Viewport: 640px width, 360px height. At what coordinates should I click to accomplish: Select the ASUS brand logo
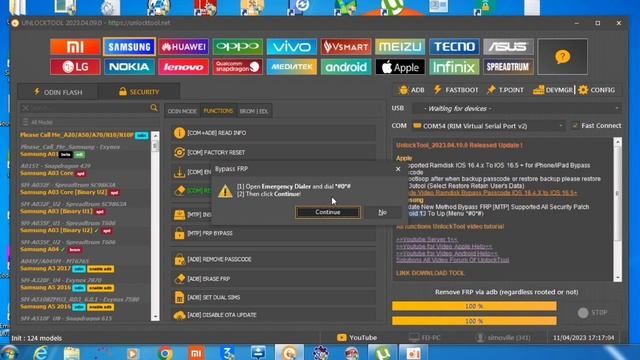(x=508, y=47)
